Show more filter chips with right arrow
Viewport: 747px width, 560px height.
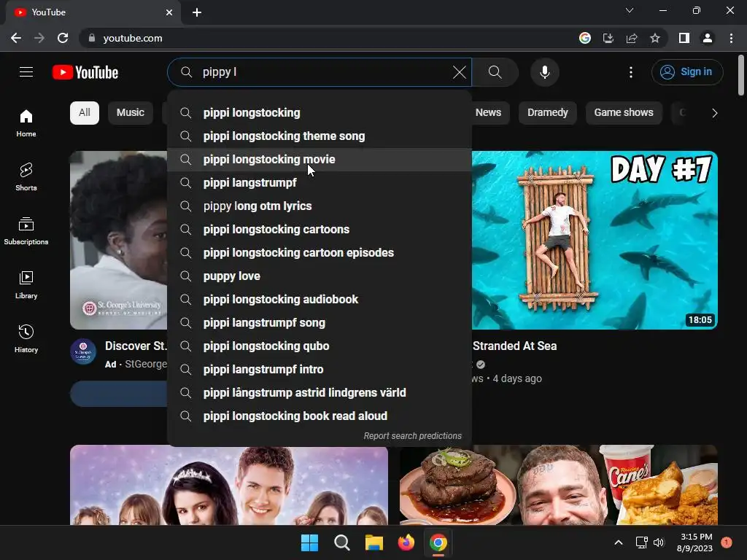714,113
